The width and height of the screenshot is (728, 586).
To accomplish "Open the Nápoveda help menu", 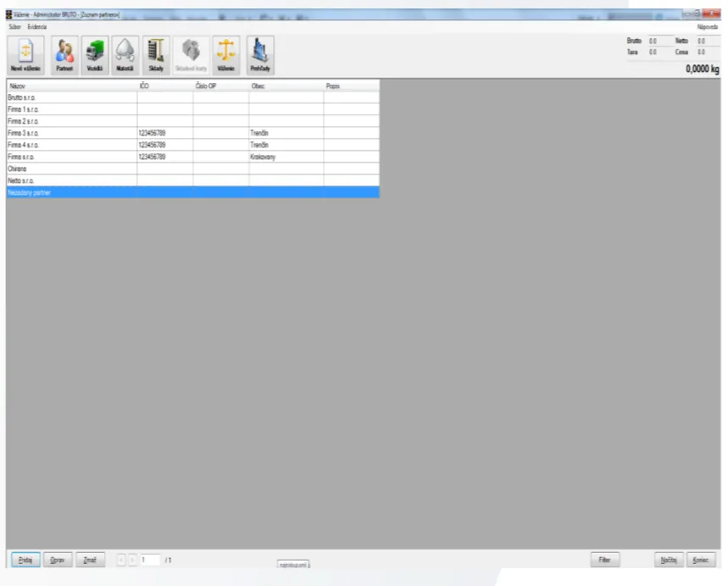I will [x=707, y=27].
